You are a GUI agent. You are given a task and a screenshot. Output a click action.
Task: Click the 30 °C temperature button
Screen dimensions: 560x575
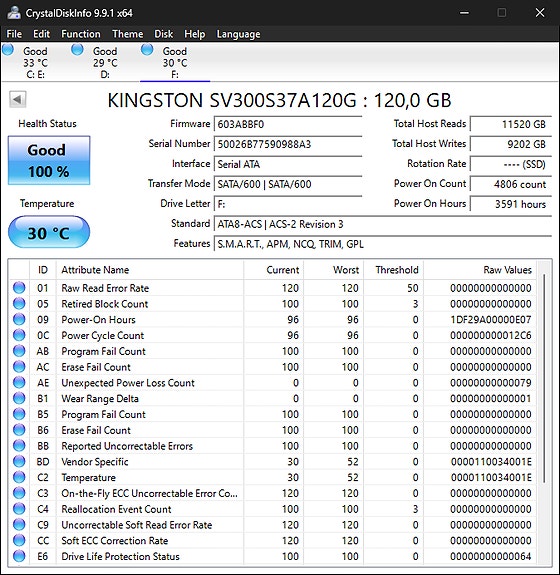[49, 232]
